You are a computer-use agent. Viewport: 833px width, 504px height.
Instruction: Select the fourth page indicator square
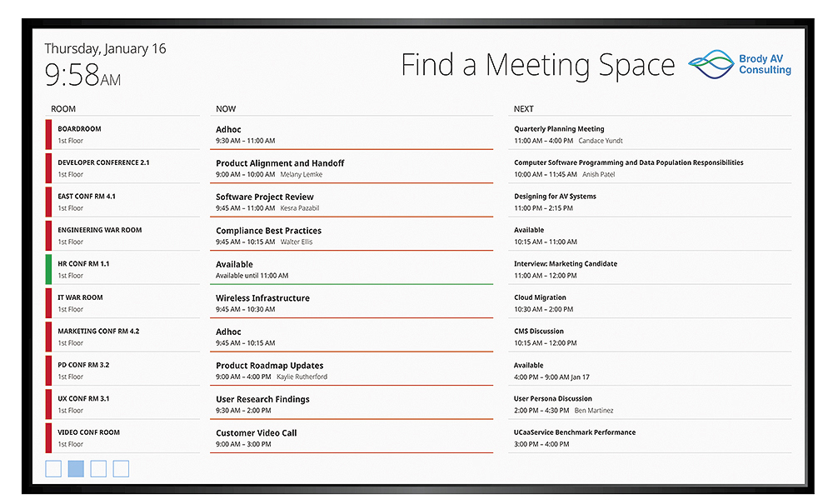click(x=121, y=468)
